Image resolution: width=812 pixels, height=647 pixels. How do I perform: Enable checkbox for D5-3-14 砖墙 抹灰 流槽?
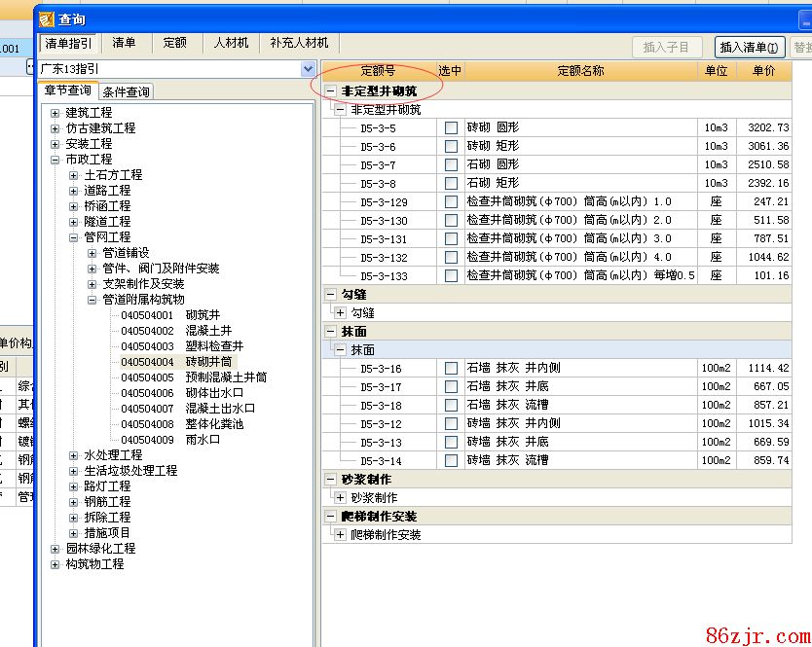(x=451, y=461)
